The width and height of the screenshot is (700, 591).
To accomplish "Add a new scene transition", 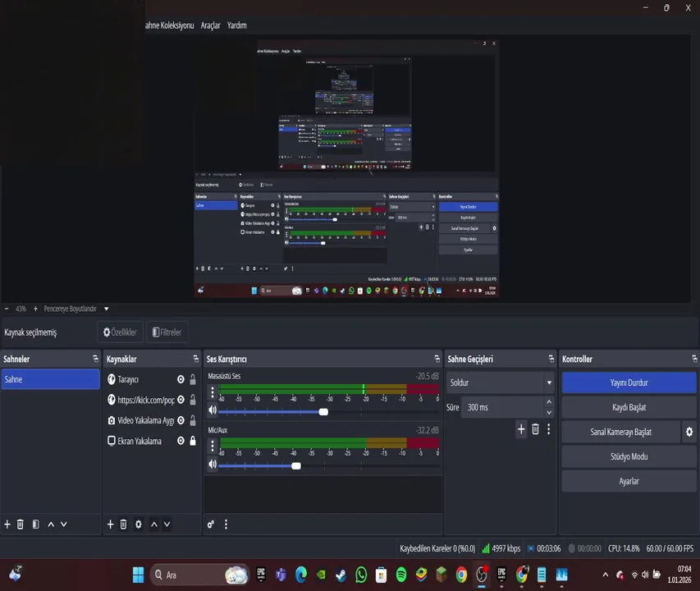I will point(521,429).
